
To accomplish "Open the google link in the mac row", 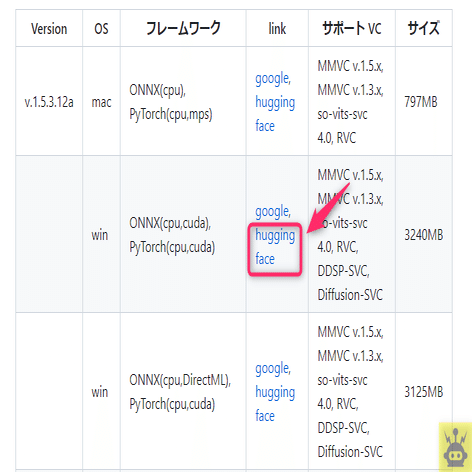I will click(272, 79).
